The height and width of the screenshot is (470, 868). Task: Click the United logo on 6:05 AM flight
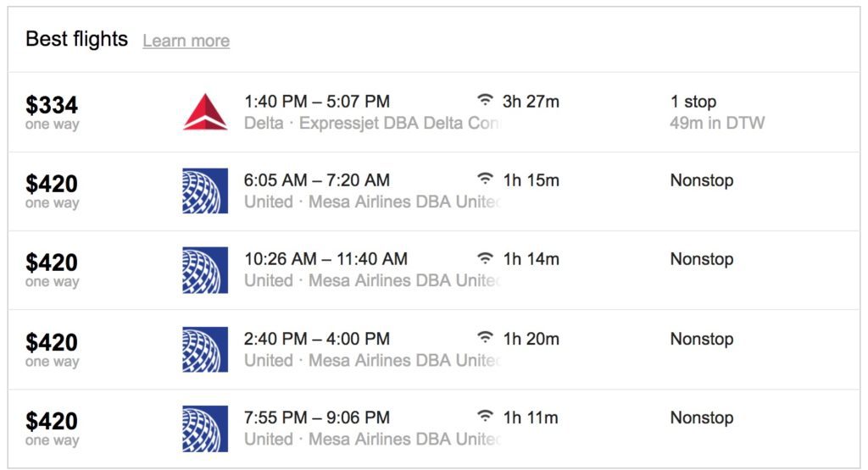click(205, 191)
